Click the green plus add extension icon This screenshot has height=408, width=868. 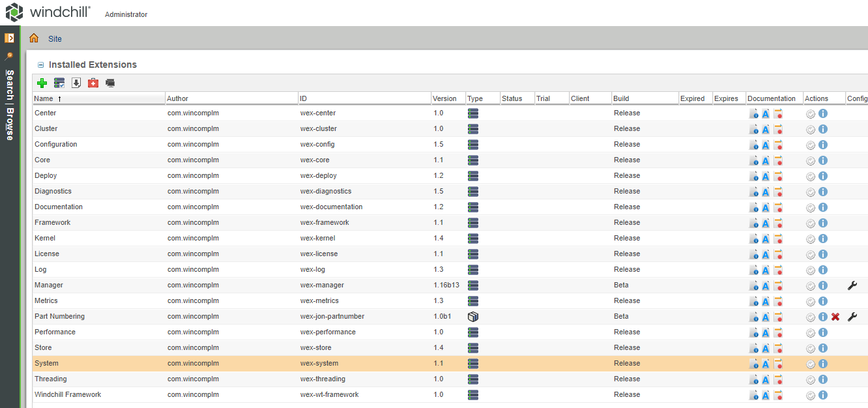pos(42,83)
